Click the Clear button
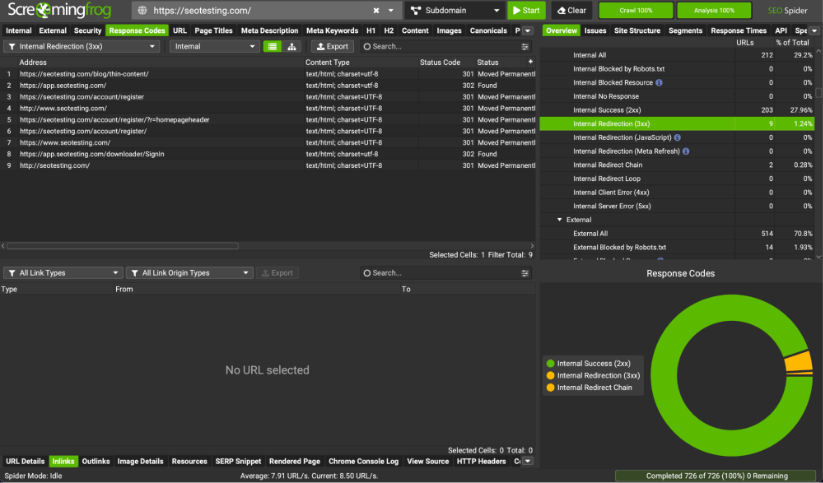The width and height of the screenshot is (823, 483). click(x=572, y=11)
